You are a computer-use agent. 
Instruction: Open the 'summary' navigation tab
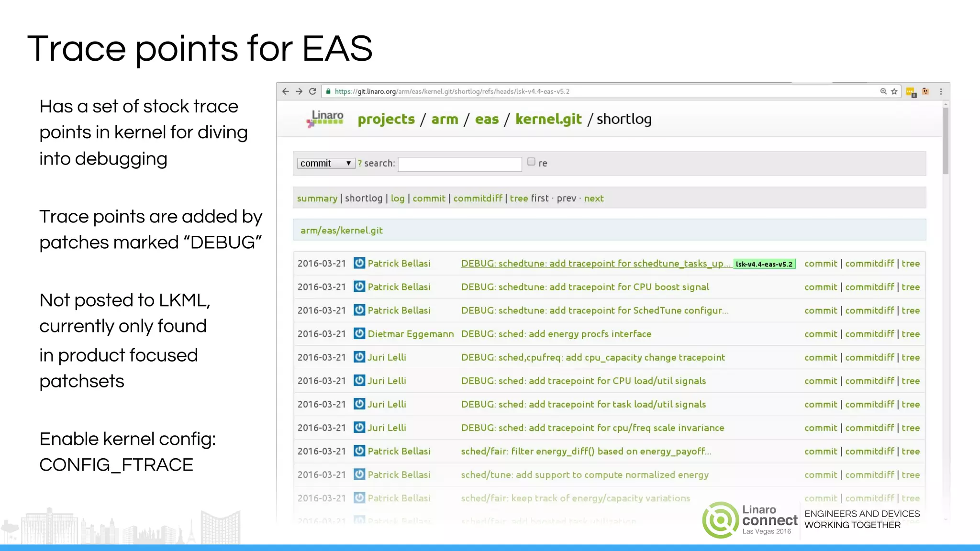coord(317,198)
